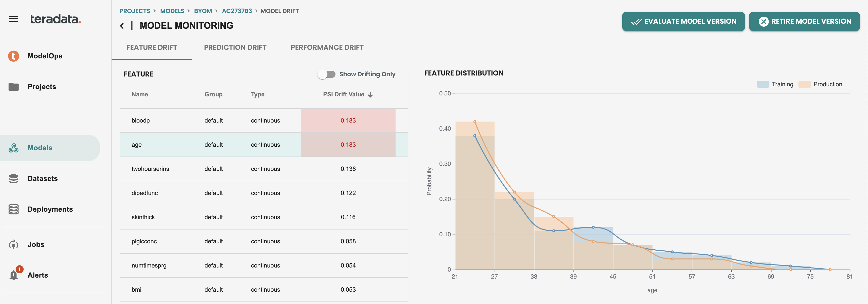This screenshot has width=868, height=304.
Task: Click the Projects folder icon
Action: (x=14, y=87)
